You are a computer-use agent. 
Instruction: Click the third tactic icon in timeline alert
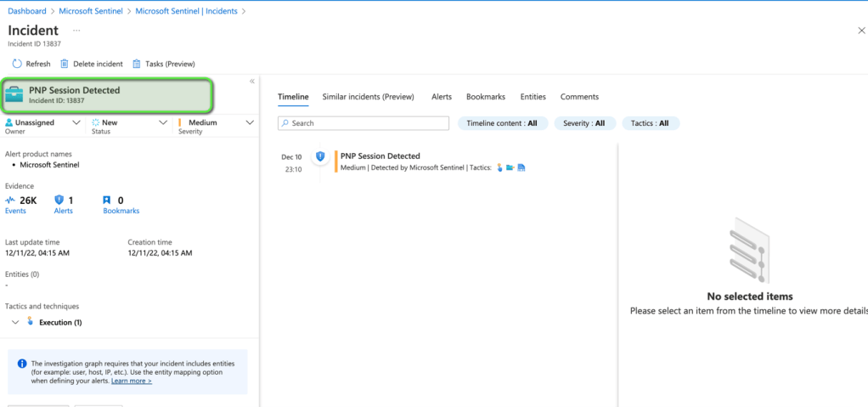pyautogui.click(x=521, y=167)
